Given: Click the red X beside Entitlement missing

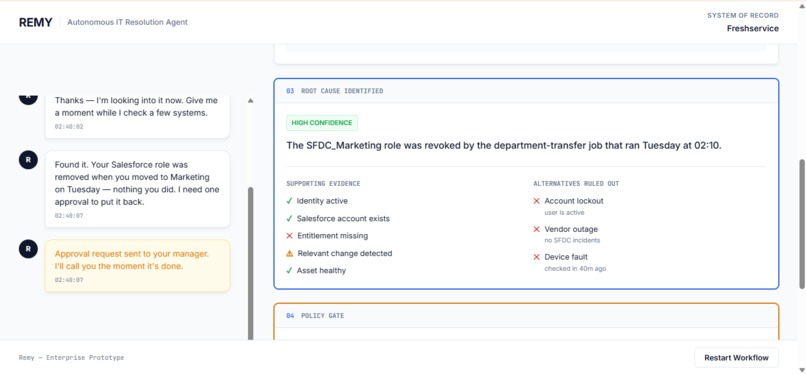Looking at the screenshot, I should (x=289, y=236).
